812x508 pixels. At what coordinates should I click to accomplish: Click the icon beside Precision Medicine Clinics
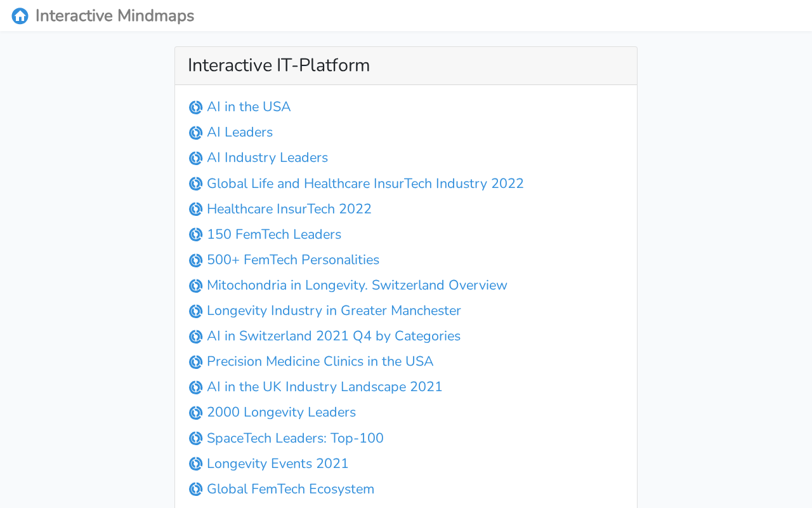pyautogui.click(x=195, y=362)
